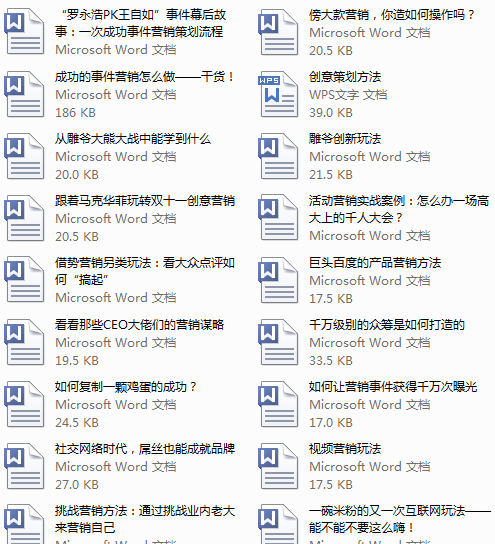Select file name 借势营销另类玩法 大众点评
Screen dimensions: 495x544
[145, 271]
